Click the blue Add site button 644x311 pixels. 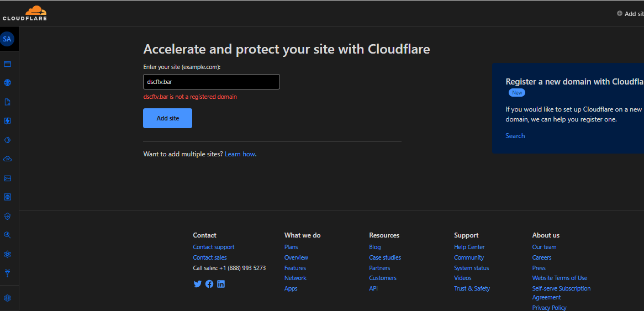tap(167, 118)
